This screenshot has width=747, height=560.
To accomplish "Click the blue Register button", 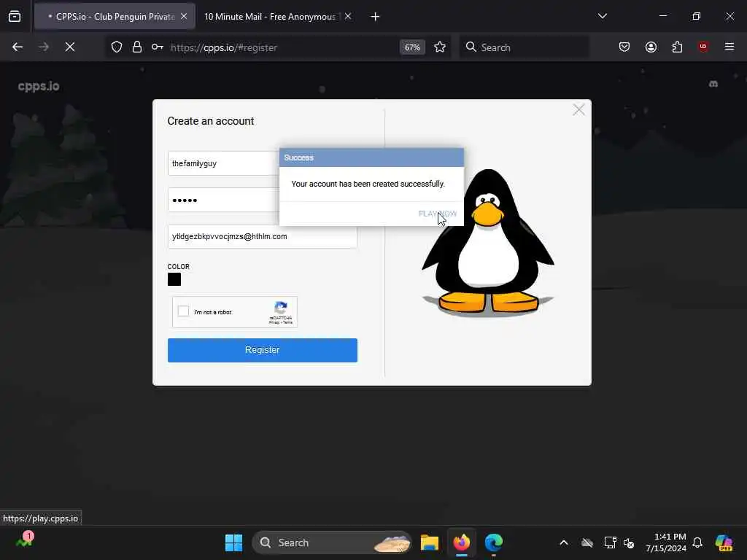I will click(x=263, y=350).
